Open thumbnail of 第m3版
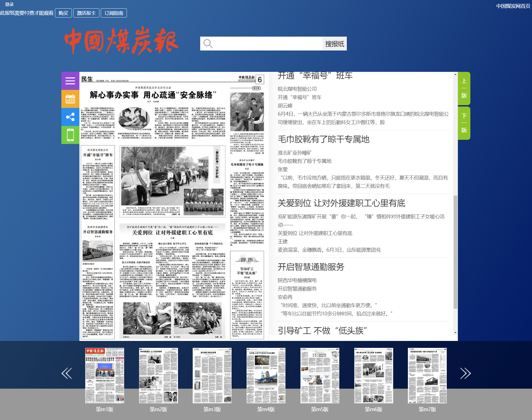This screenshot has width=532, height=420. [x=212, y=376]
